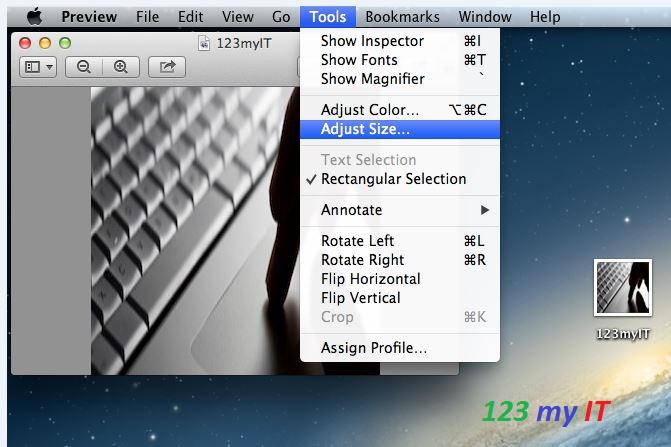Select Adjust Color...
This screenshot has height=447, width=671.
click(400, 110)
